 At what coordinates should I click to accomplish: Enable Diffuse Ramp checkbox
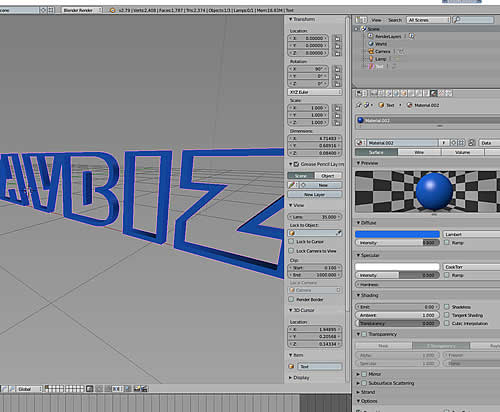(447, 242)
